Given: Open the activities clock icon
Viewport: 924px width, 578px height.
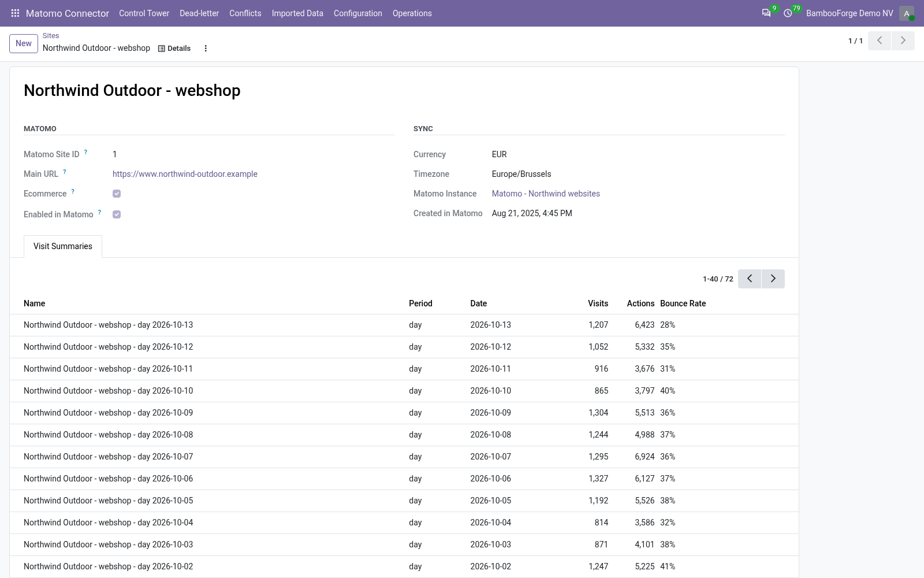Looking at the screenshot, I should click(x=788, y=13).
